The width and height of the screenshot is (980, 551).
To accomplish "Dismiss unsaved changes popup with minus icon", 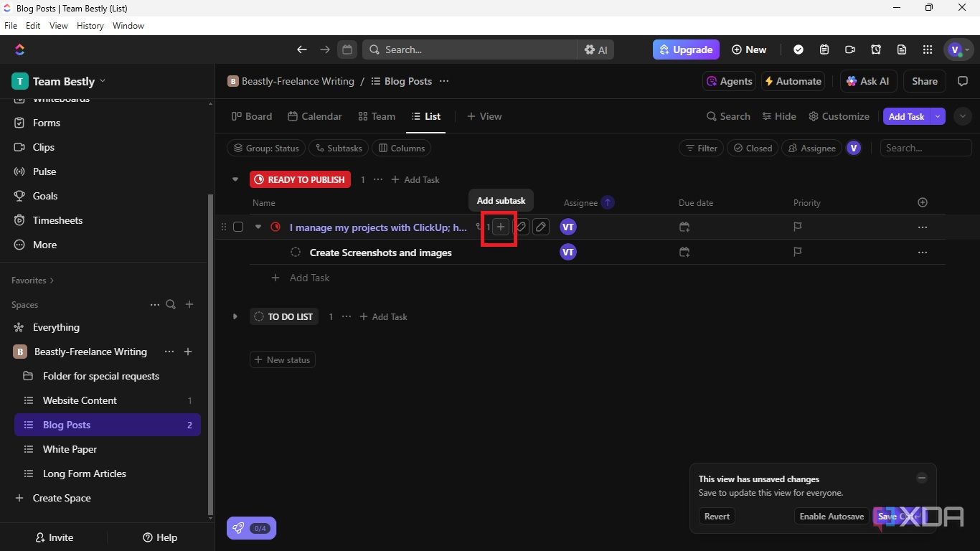I will (x=922, y=478).
